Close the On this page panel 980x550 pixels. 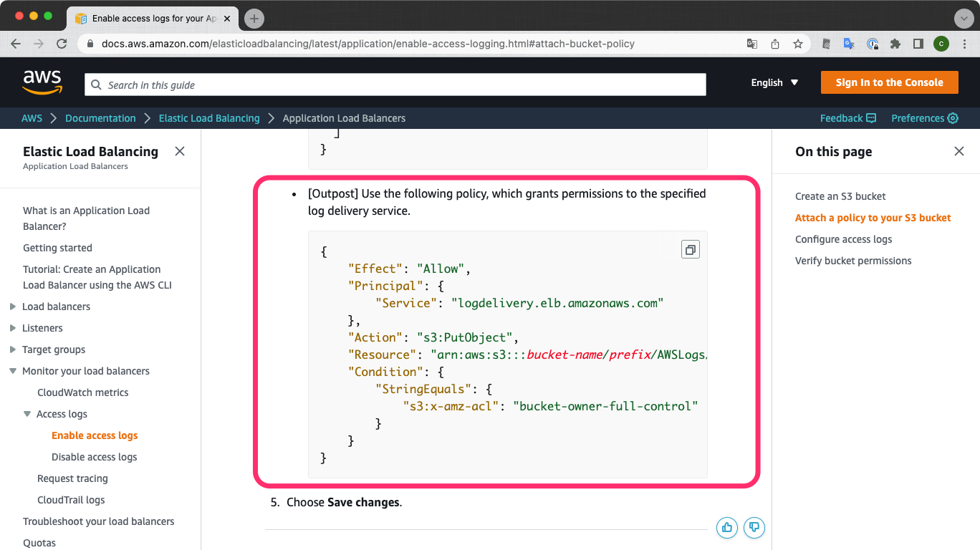(959, 151)
